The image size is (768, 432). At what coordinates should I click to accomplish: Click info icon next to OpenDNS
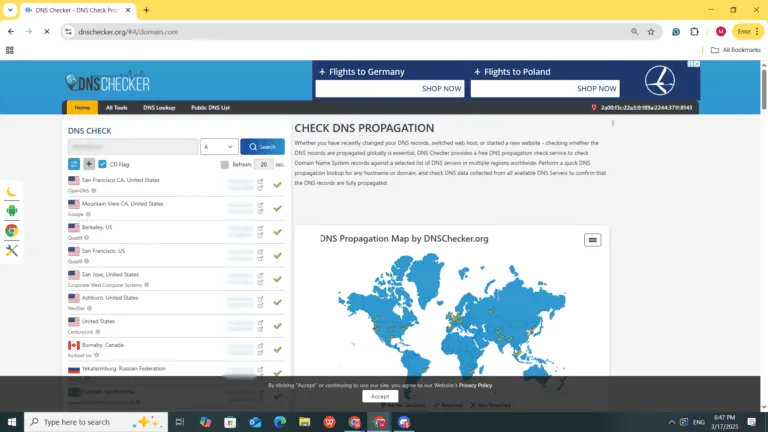point(95,190)
